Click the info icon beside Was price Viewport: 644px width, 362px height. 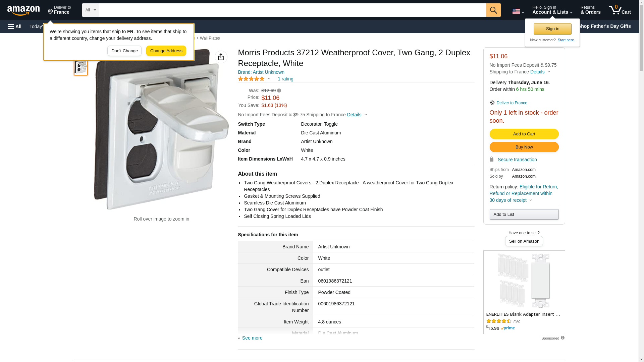[x=279, y=90]
